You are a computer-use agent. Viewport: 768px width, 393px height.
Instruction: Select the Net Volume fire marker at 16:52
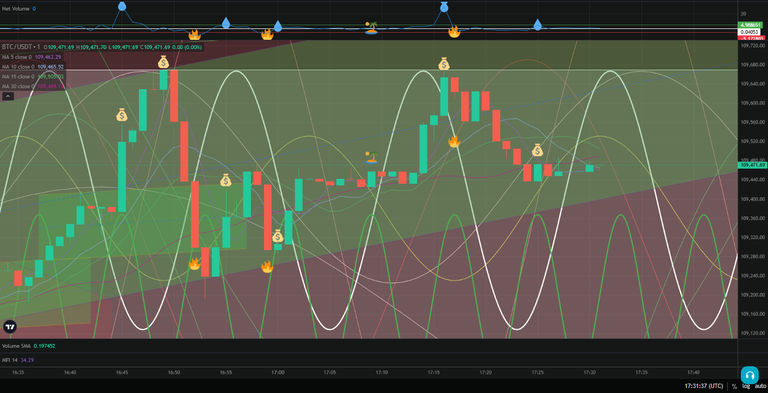click(x=194, y=34)
